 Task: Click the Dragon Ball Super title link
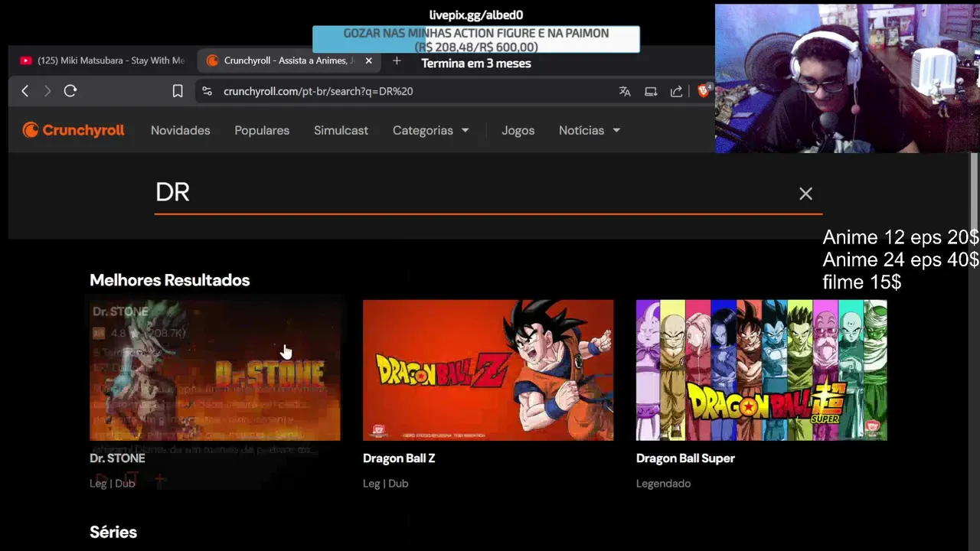pos(685,458)
